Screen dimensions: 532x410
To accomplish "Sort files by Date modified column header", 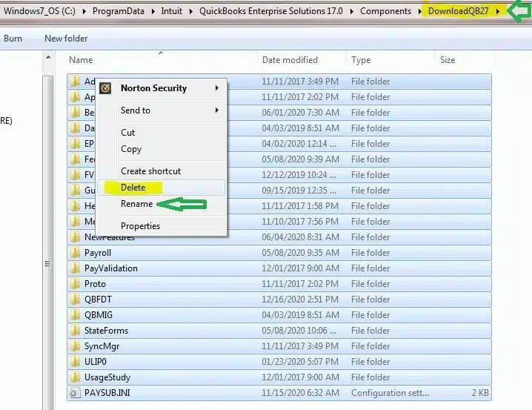I will click(290, 60).
